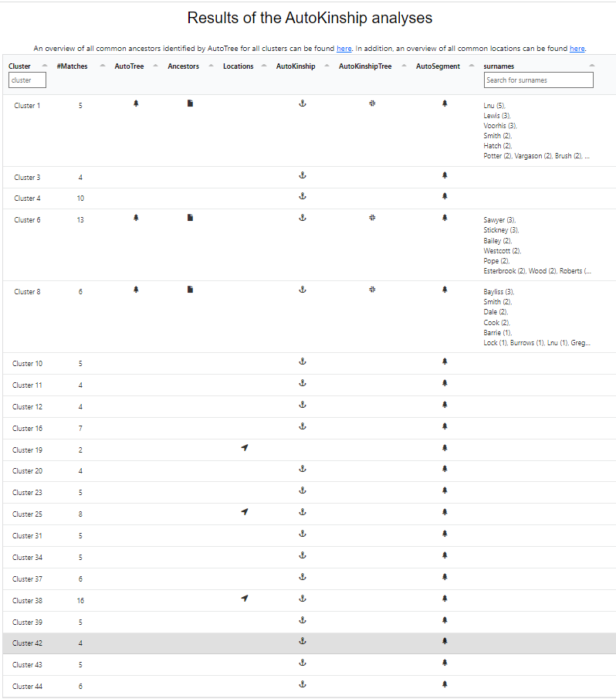Viewport: 616px width, 699px height.
Task: Click the Locations arrow icon for Cluster 19
Action: tap(245, 448)
